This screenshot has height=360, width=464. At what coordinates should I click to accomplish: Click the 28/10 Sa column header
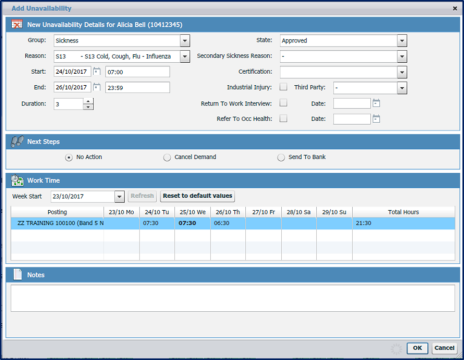click(x=299, y=212)
